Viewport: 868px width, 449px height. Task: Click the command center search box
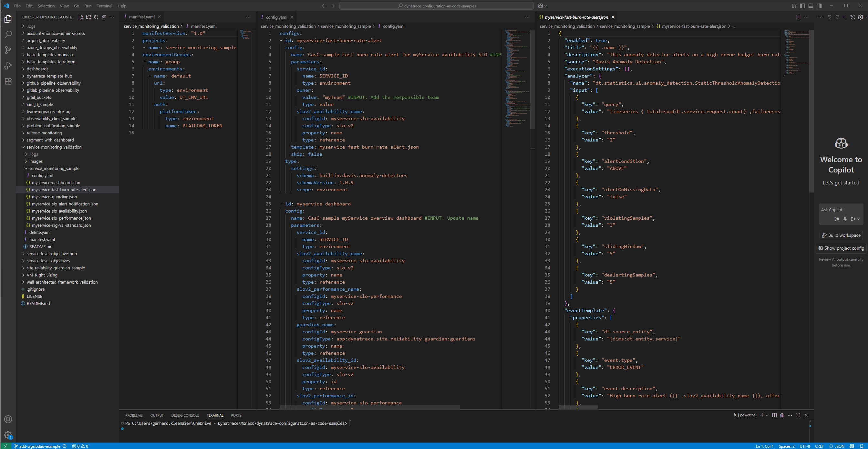[436, 6]
